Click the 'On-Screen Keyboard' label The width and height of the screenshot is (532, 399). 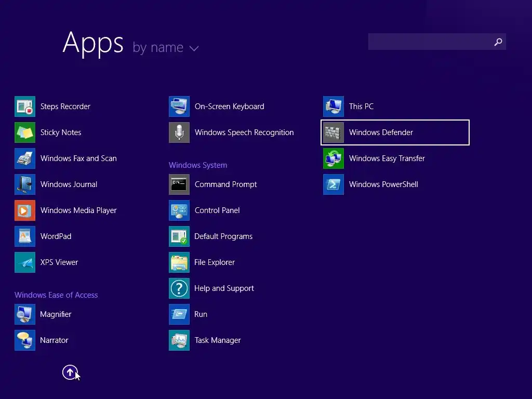coord(229,107)
